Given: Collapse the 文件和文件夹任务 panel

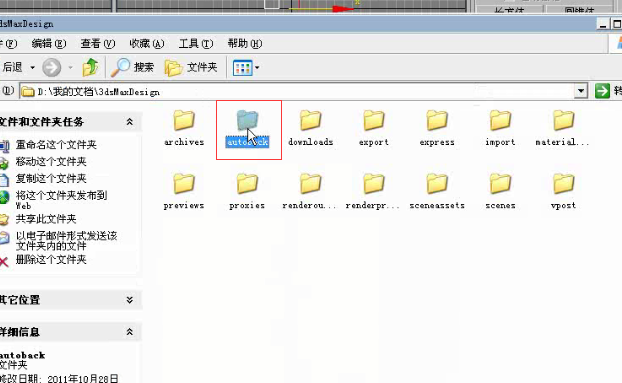Looking at the screenshot, I should 129,122.
